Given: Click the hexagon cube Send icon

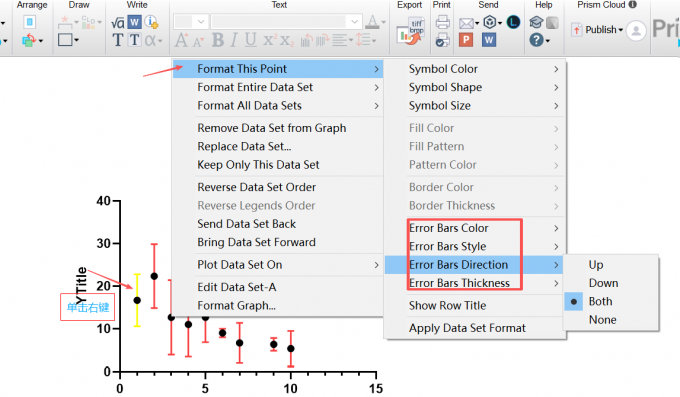Looking at the screenshot, I should (x=490, y=22).
